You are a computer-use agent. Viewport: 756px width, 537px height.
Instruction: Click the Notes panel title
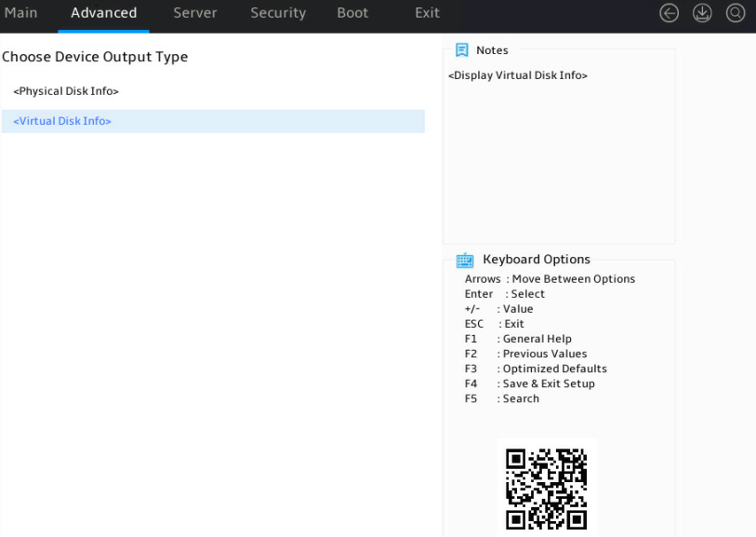(x=492, y=50)
